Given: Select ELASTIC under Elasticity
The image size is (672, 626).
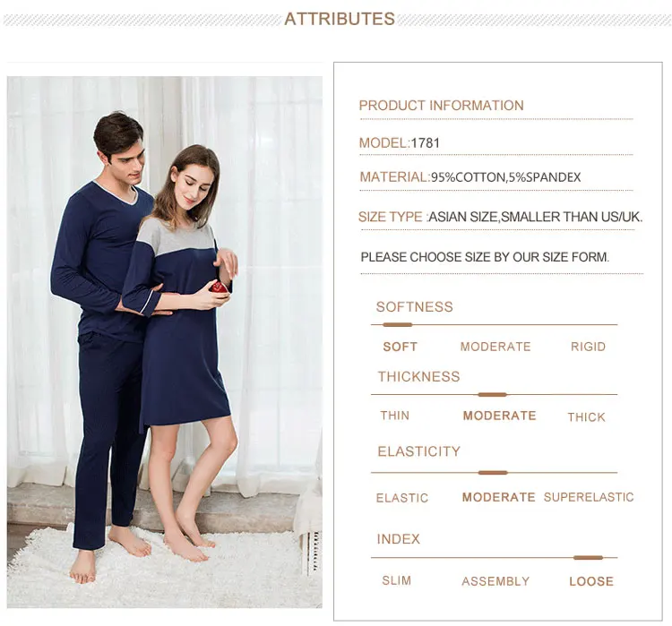Looking at the screenshot, I should tap(402, 498).
